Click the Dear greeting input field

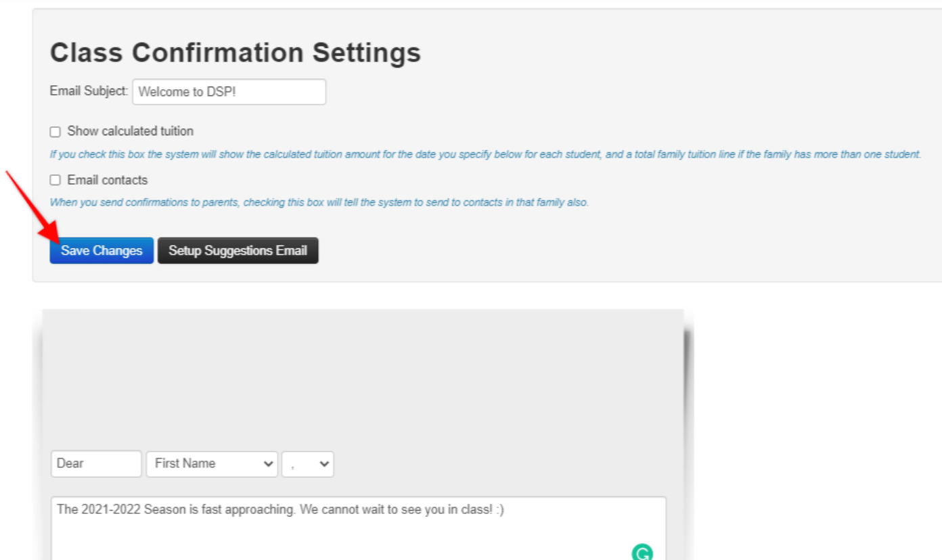96,464
